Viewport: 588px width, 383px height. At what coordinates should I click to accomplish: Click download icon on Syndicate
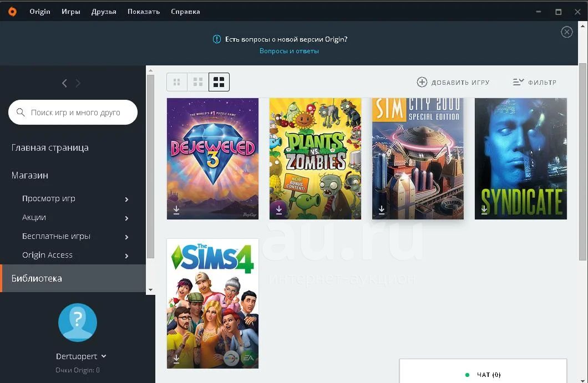click(484, 210)
